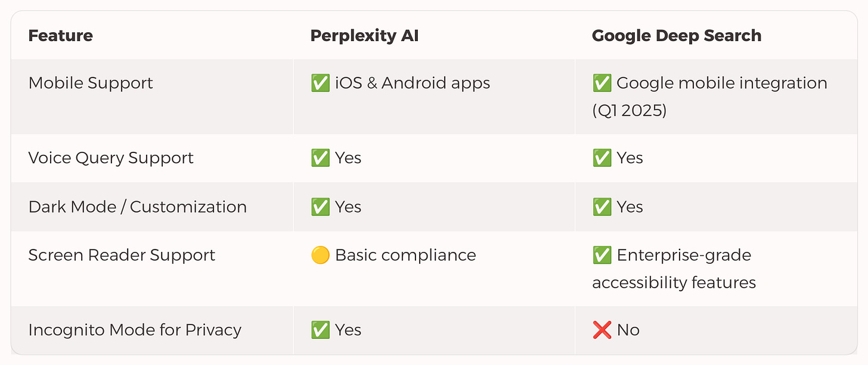This screenshot has width=868, height=365.
Task: Click red X icon in Incognito Mode row
Action: (x=602, y=330)
